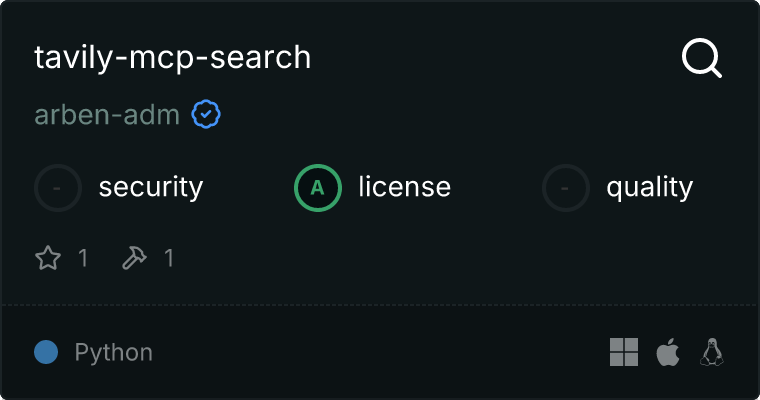Click the dashed divider above Python
Viewport: 760px width, 400px height.
pyautogui.click(x=380, y=304)
